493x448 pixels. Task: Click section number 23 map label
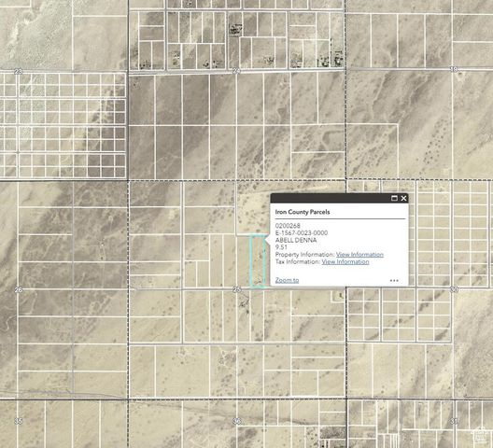[x=19, y=71]
